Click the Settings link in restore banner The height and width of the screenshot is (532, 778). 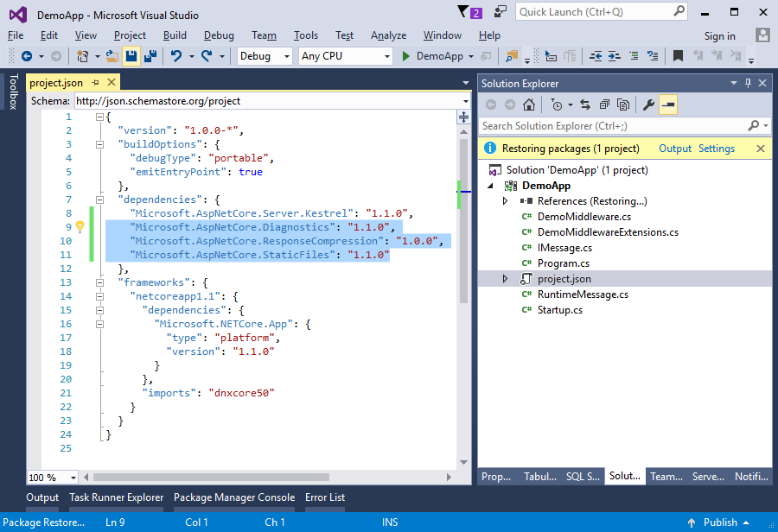pyautogui.click(x=717, y=149)
